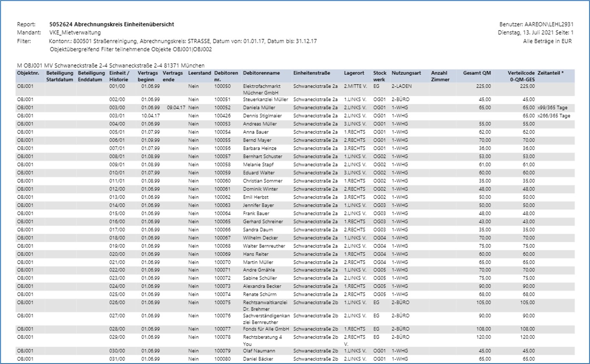Click the Nutzungsart column header

pyautogui.click(x=406, y=73)
